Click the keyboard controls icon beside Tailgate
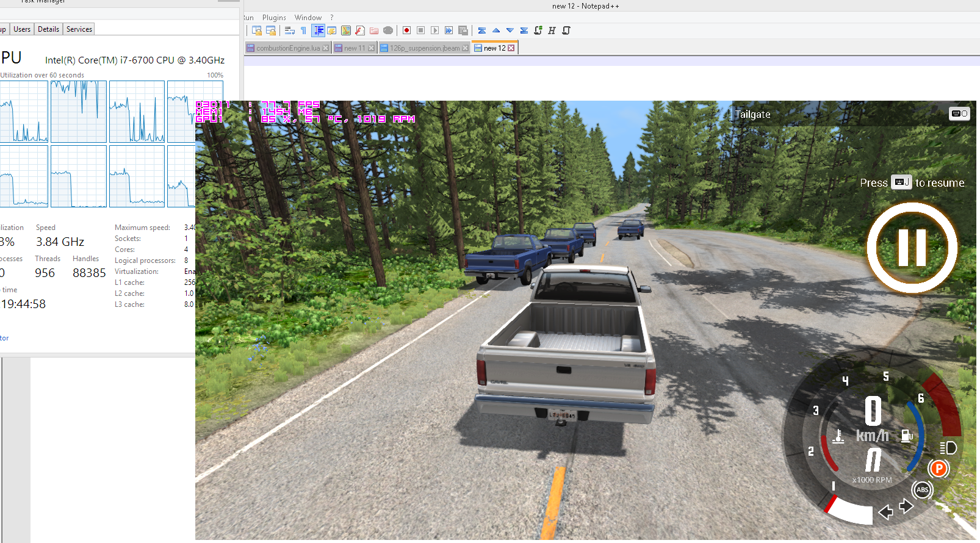 coord(959,113)
